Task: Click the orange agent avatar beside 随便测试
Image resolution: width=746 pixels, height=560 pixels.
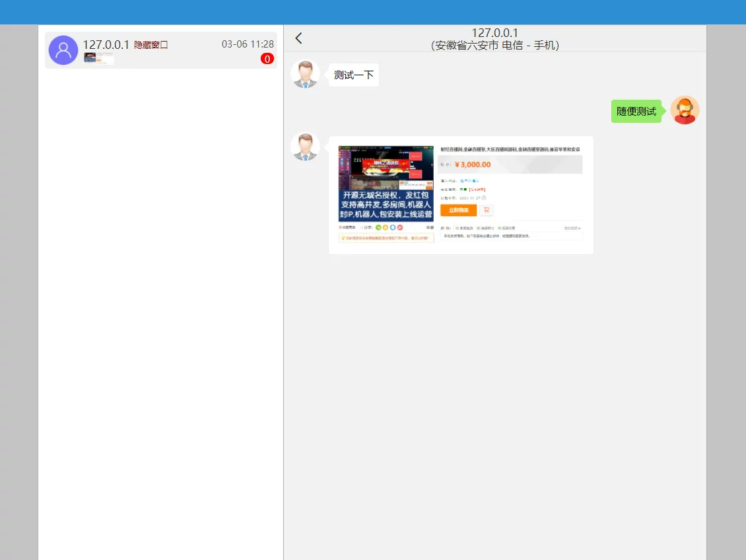Action: coord(685,110)
